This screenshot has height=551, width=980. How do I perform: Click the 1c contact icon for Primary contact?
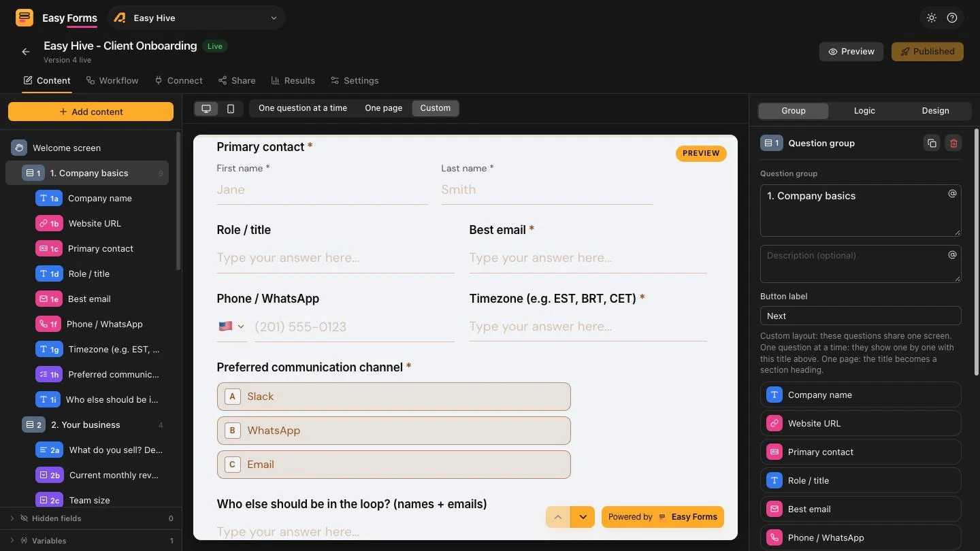pyautogui.click(x=48, y=248)
